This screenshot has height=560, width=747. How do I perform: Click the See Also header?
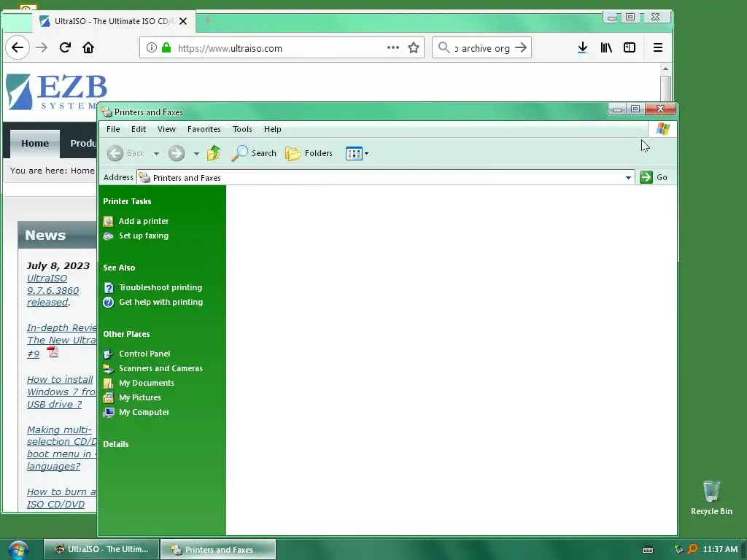pyautogui.click(x=119, y=268)
